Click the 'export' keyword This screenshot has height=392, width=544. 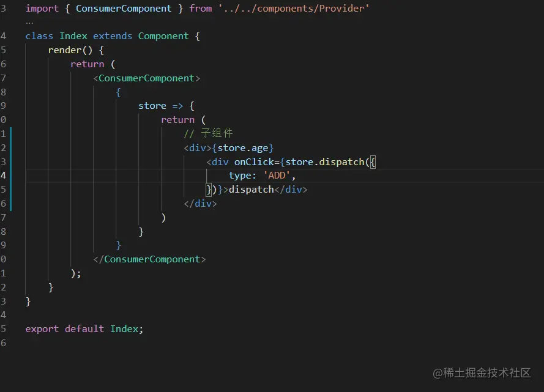click(x=42, y=329)
